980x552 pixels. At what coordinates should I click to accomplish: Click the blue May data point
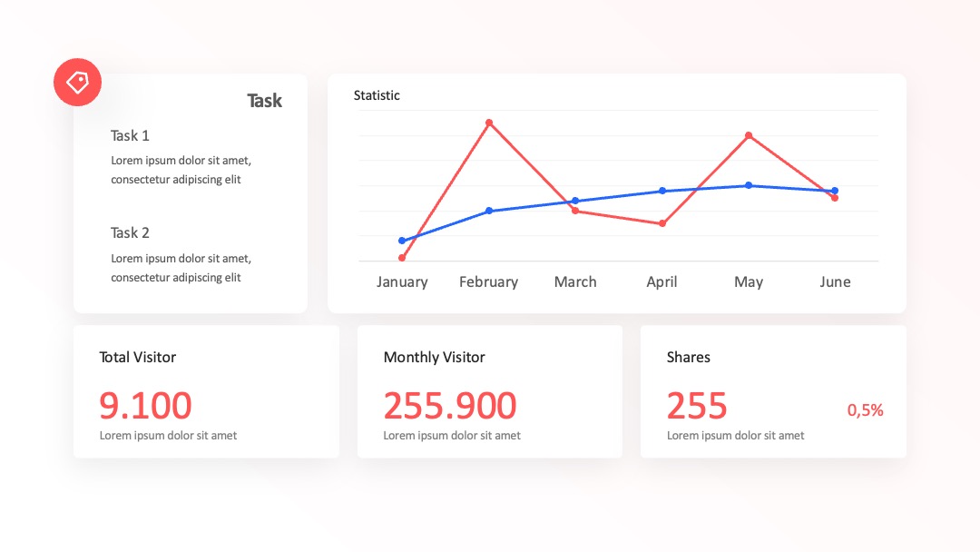749,185
